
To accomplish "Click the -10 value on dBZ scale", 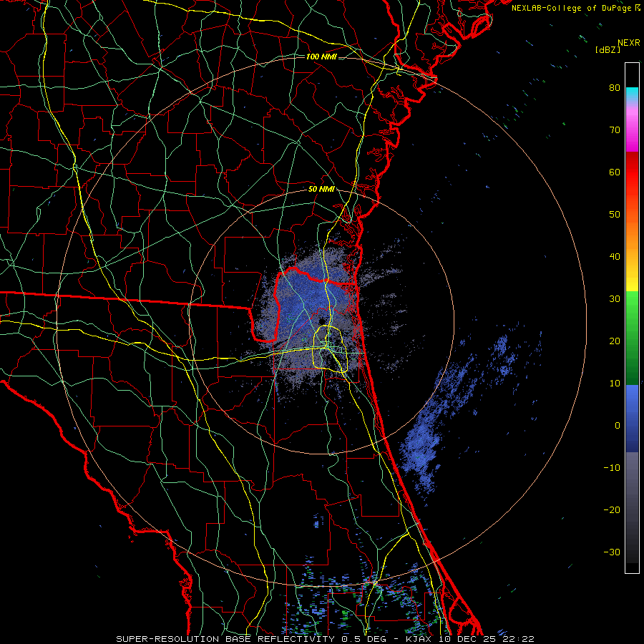I will pos(612,468).
